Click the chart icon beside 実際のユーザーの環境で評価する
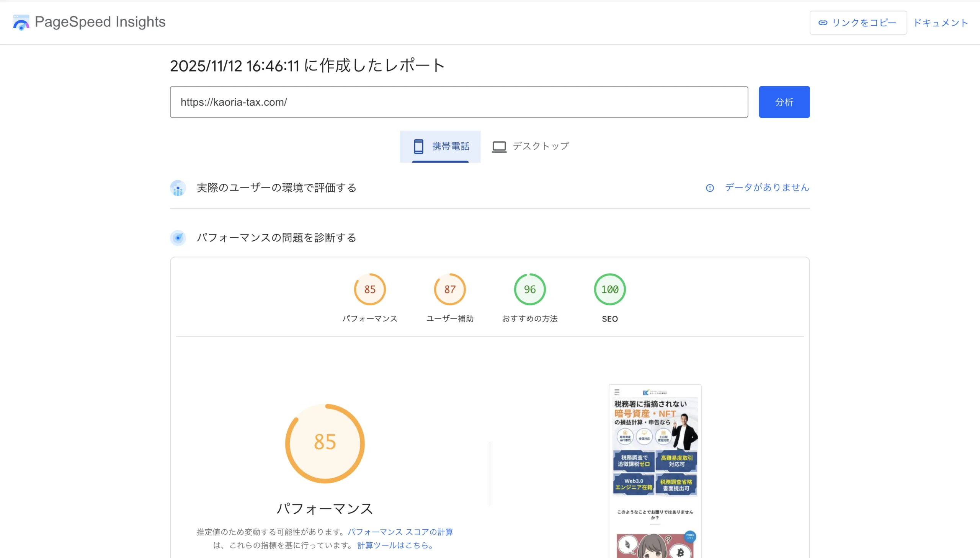This screenshot has height=558, width=980. click(x=178, y=188)
